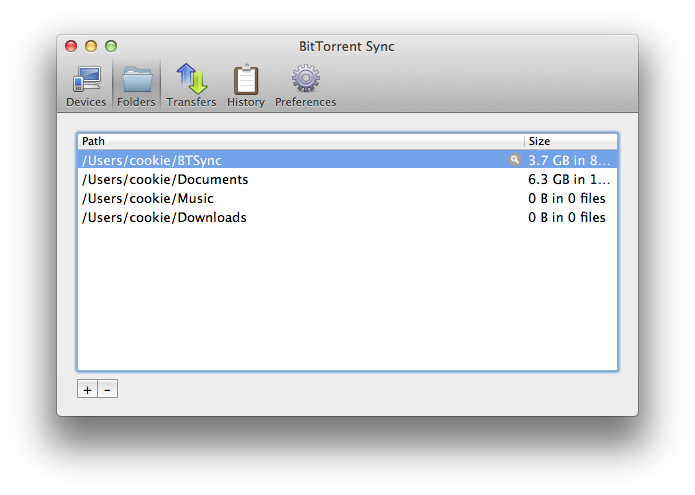This screenshot has width=695, height=495.
Task: Click the 0 B size entry for Music
Action: [x=567, y=198]
